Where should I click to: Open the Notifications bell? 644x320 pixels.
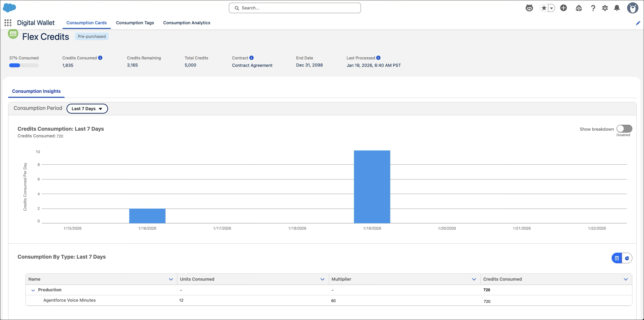[x=617, y=8]
